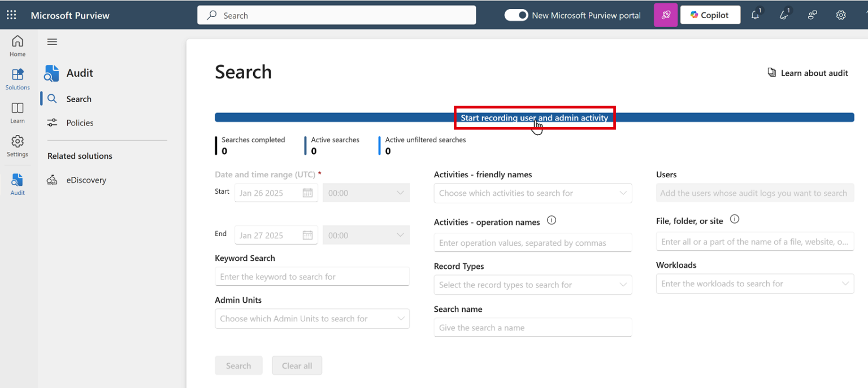Click Start recording user and admin activity
This screenshot has width=868, height=388.
[x=534, y=118]
